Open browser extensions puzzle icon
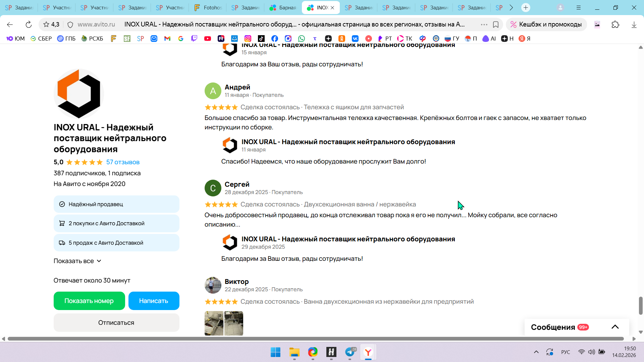The height and width of the screenshot is (362, 644). click(x=615, y=24)
